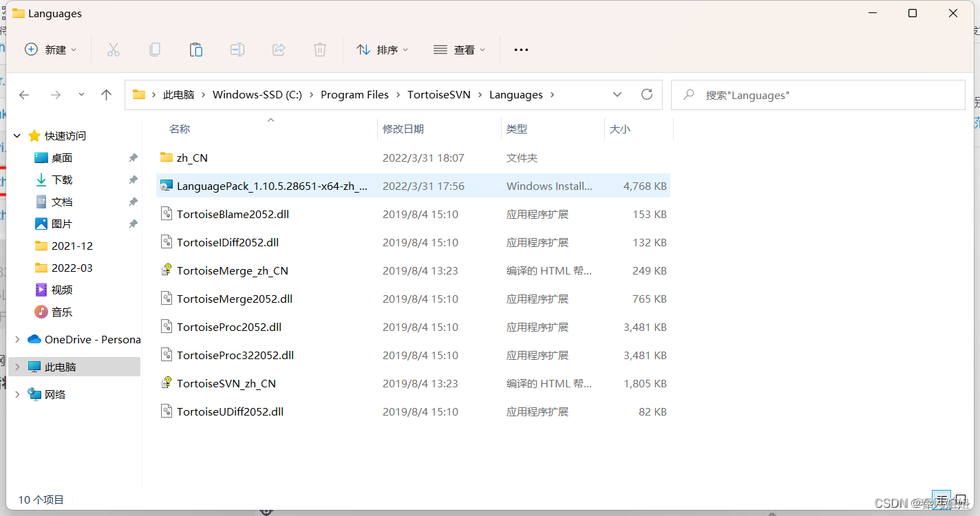Open recent locations chevron next to forward arrow
The width and height of the screenshot is (980, 516).
point(81,95)
